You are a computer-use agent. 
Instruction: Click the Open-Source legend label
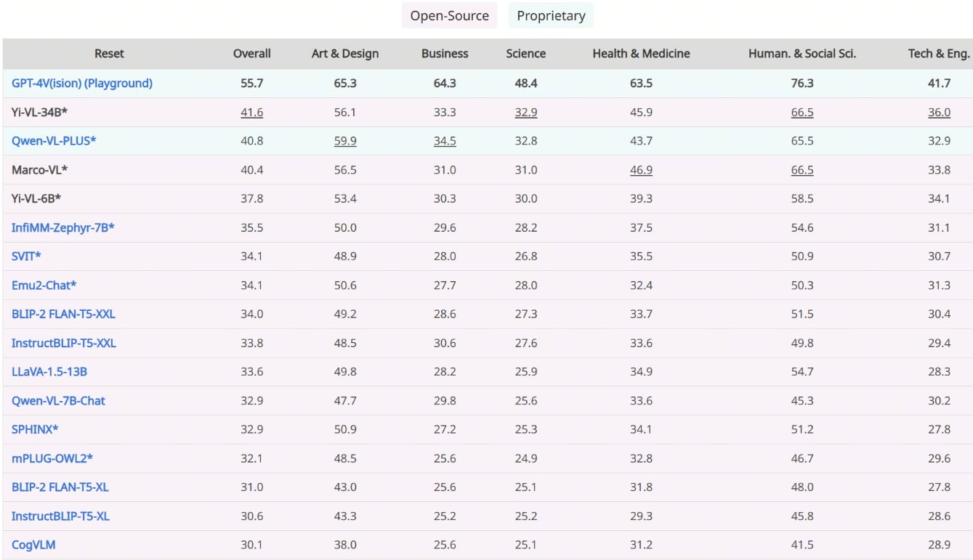[x=449, y=15]
